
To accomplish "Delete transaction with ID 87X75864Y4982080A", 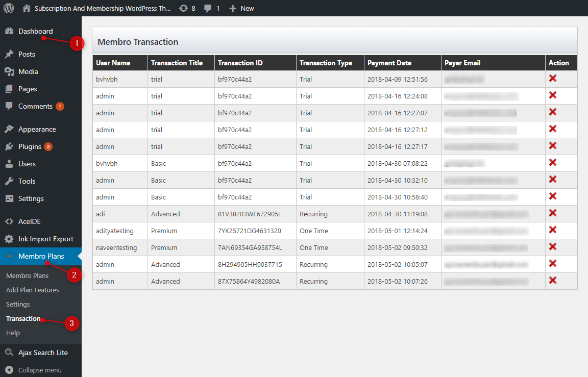I will coord(553,280).
